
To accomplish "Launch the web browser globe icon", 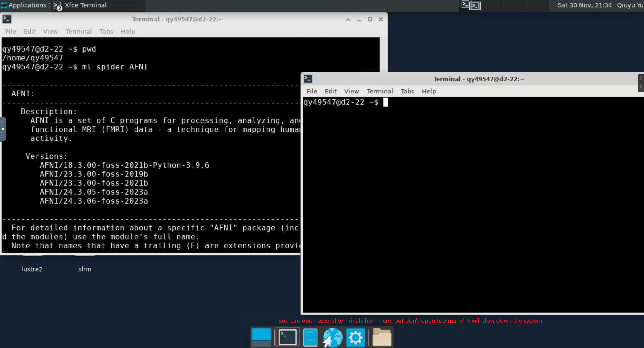I will [332, 337].
